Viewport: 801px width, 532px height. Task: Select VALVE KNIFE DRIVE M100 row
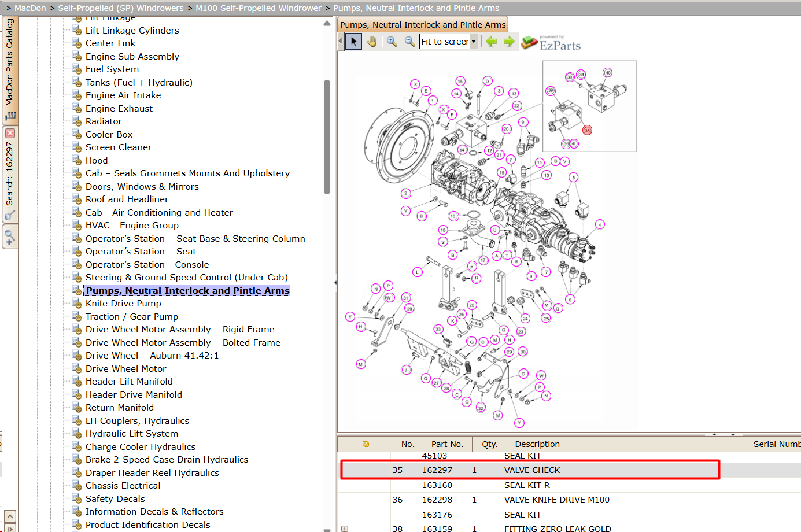[x=529, y=500]
